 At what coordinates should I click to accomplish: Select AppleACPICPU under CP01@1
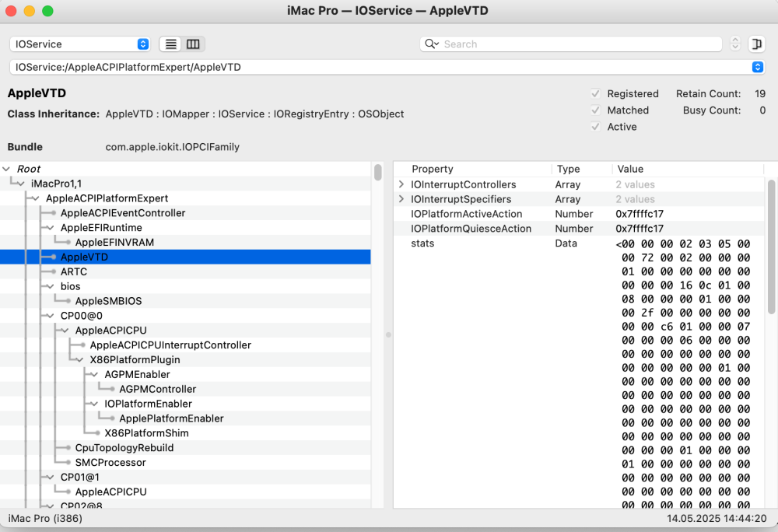pos(110,492)
